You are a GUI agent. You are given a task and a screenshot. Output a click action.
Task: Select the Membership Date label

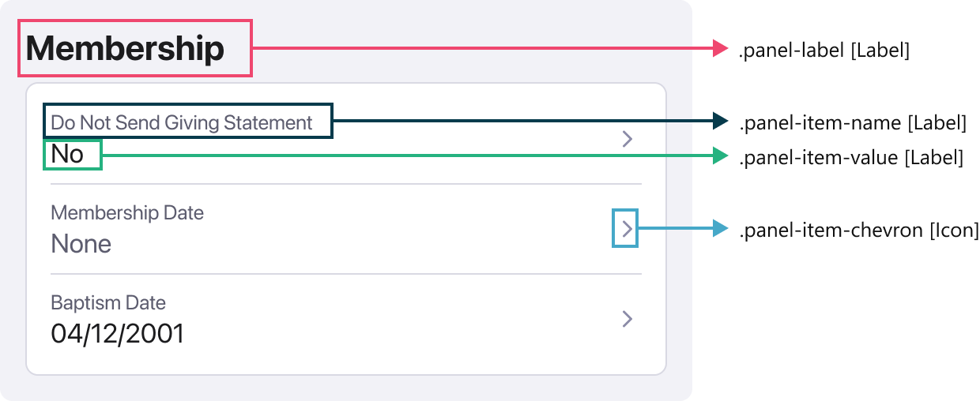(x=127, y=212)
